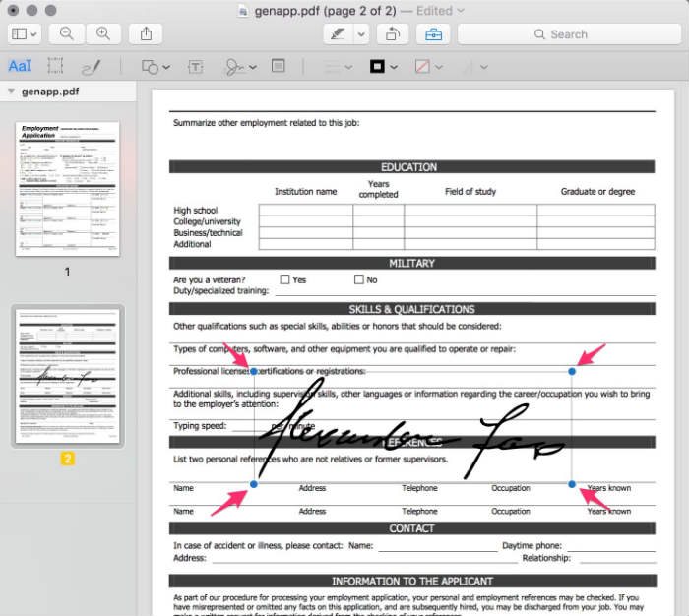Select page 1 thumbnail
Image resolution: width=689 pixels, height=616 pixels.
click(x=67, y=189)
